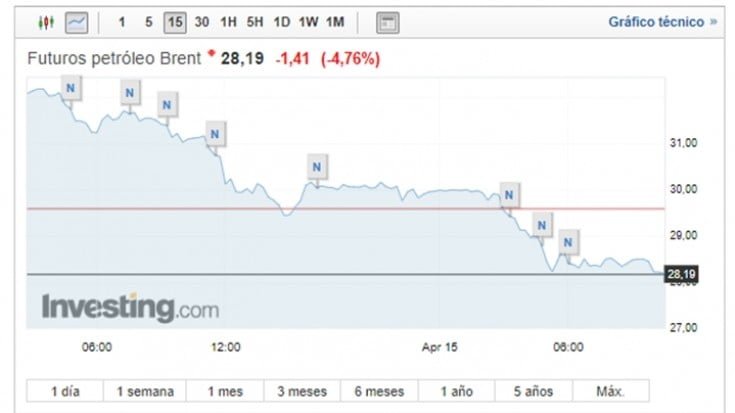Switch to the 3 meses range
The image size is (735, 413).
tap(301, 391)
